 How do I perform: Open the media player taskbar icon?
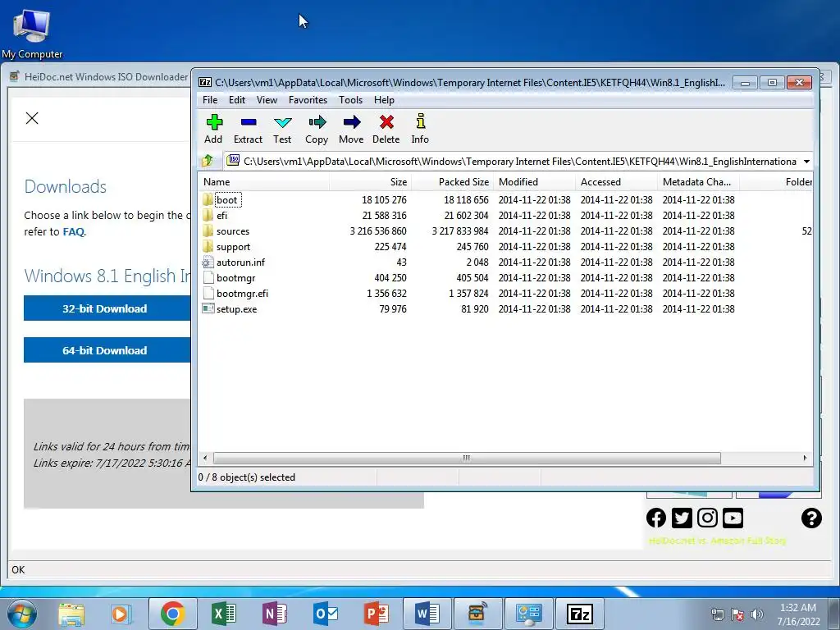coord(121,614)
